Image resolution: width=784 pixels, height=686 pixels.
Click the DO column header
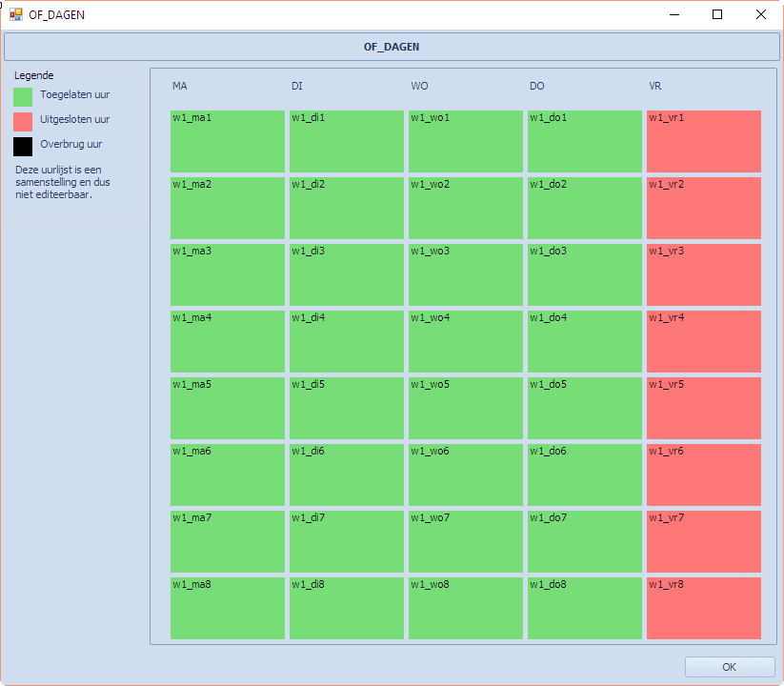click(537, 86)
